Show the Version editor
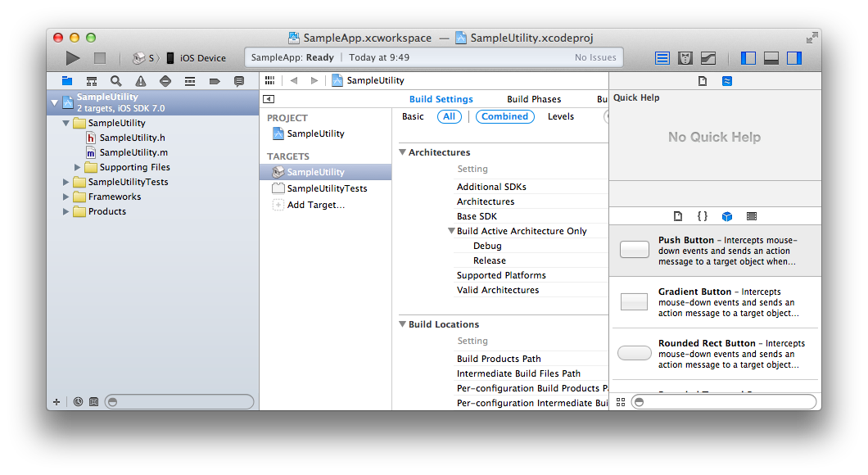This screenshot has height=475, width=868. click(x=708, y=57)
